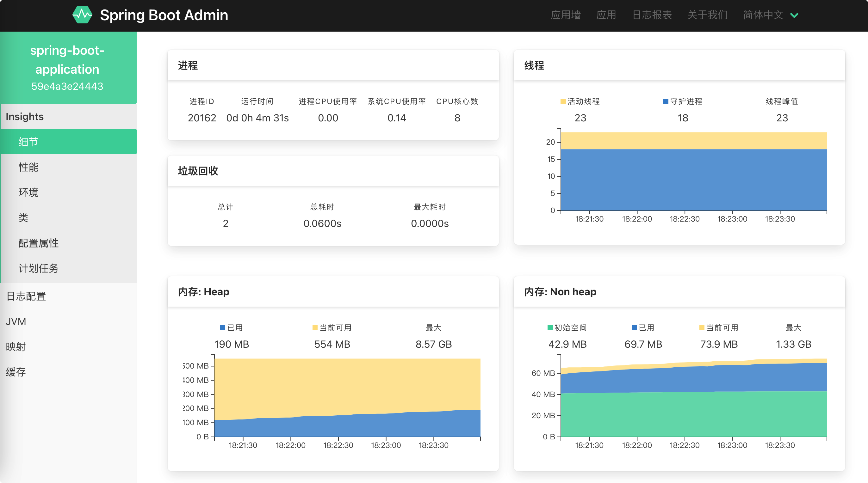Open the 应用墙 navigation item

[566, 15]
